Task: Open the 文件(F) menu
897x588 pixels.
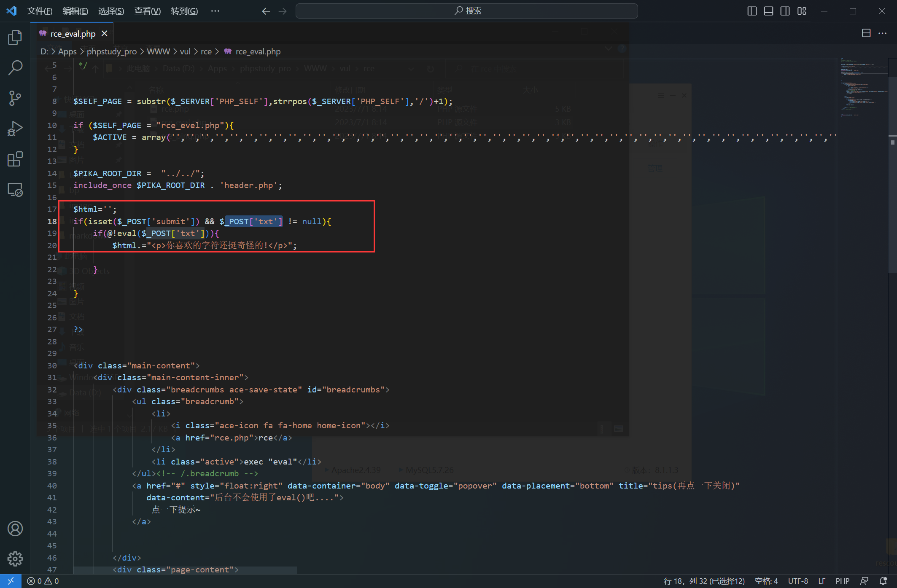Action: 40,11
